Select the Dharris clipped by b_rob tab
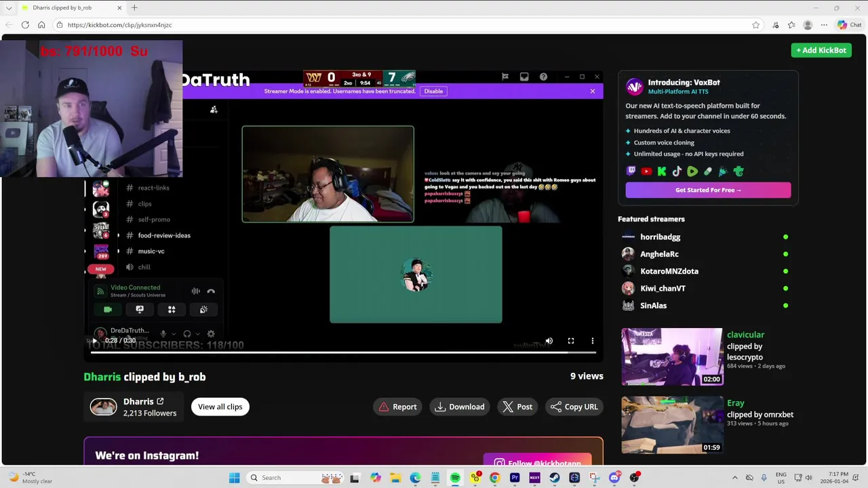Image resolution: width=868 pixels, height=488 pixels. point(71,7)
